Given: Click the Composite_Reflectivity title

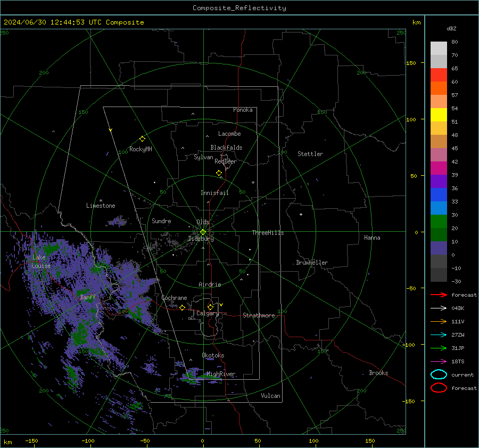Looking at the screenshot, I should [x=240, y=8].
